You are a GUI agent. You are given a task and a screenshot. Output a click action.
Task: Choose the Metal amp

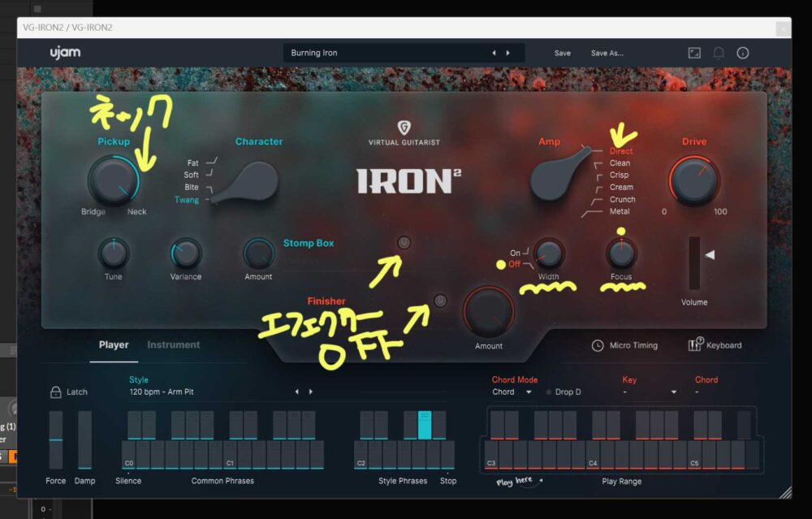click(620, 211)
